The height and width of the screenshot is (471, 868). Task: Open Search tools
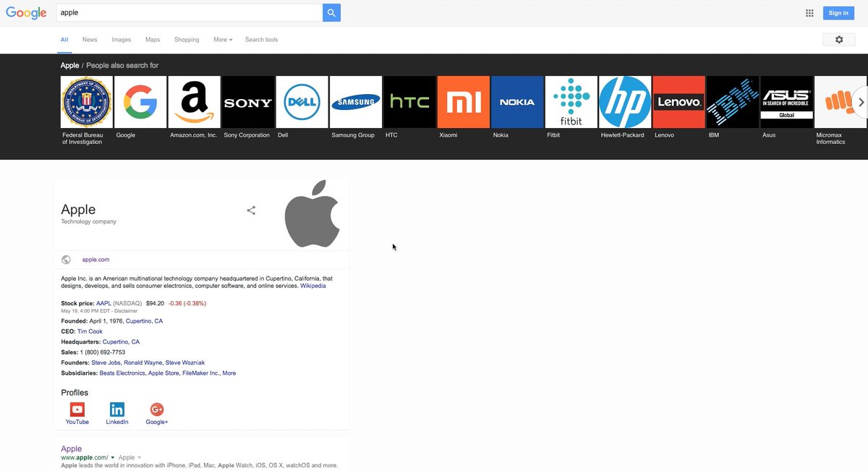click(261, 40)
